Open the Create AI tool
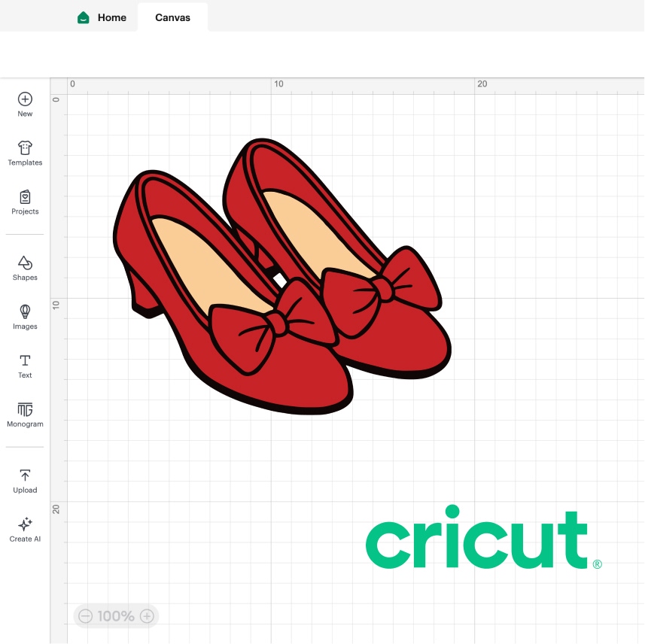 tap(25, 524)
